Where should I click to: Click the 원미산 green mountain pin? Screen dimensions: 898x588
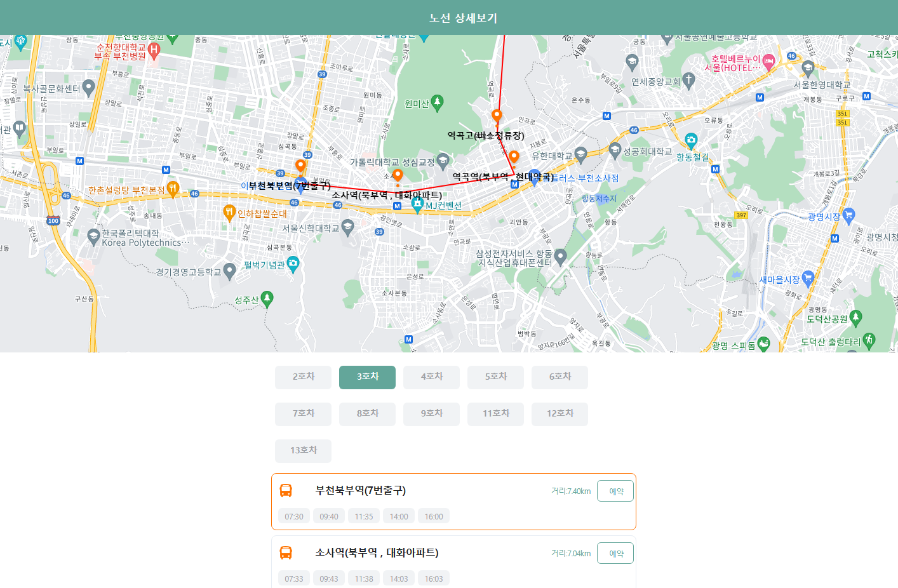pyautogui.click(x=437, y=104)
